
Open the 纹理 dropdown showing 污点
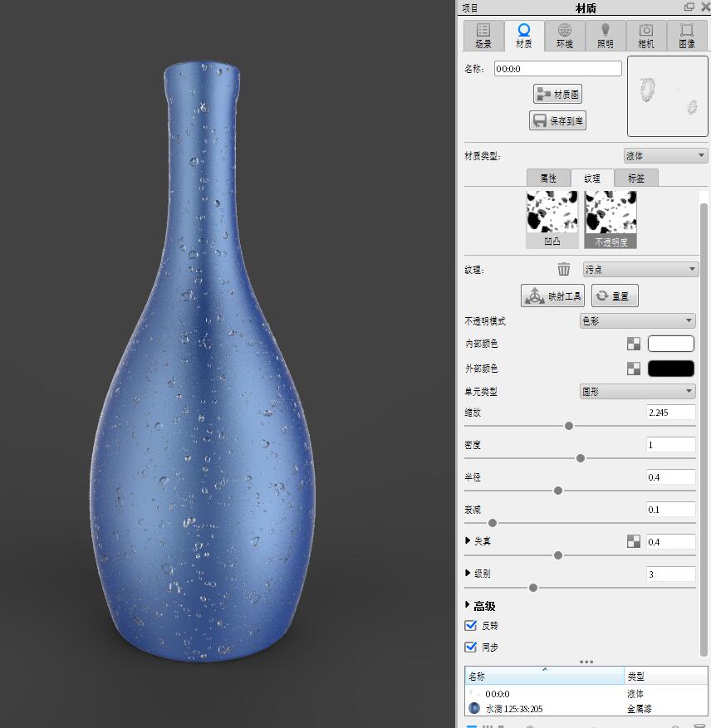pos(641,269)
